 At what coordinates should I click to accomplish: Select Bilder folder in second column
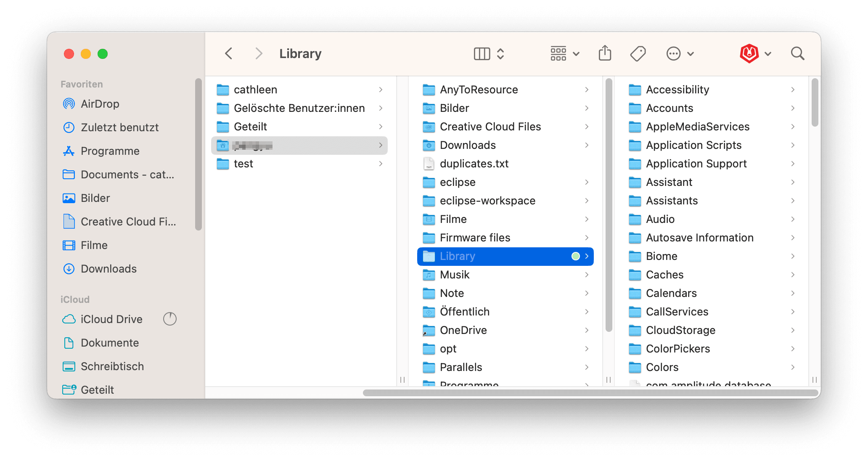505,108
